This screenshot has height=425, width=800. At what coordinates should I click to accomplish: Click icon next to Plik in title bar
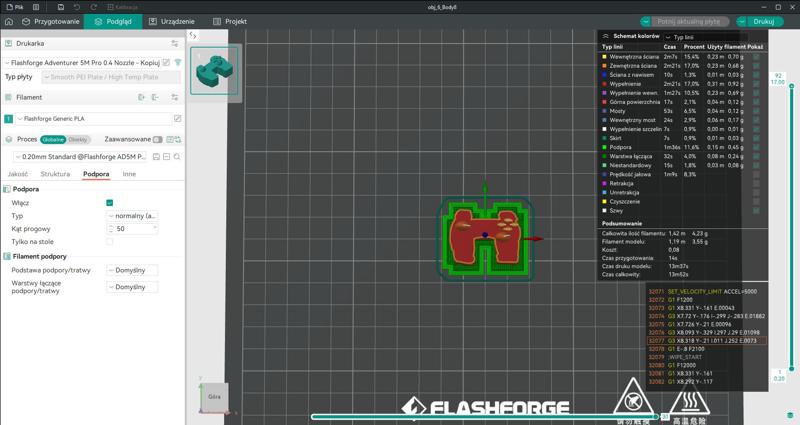coord(36,7)
